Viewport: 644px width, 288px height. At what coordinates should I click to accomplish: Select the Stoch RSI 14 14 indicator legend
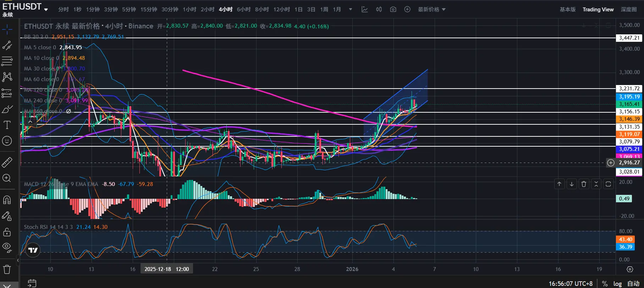pyautogui.click(x=48, y=227)
